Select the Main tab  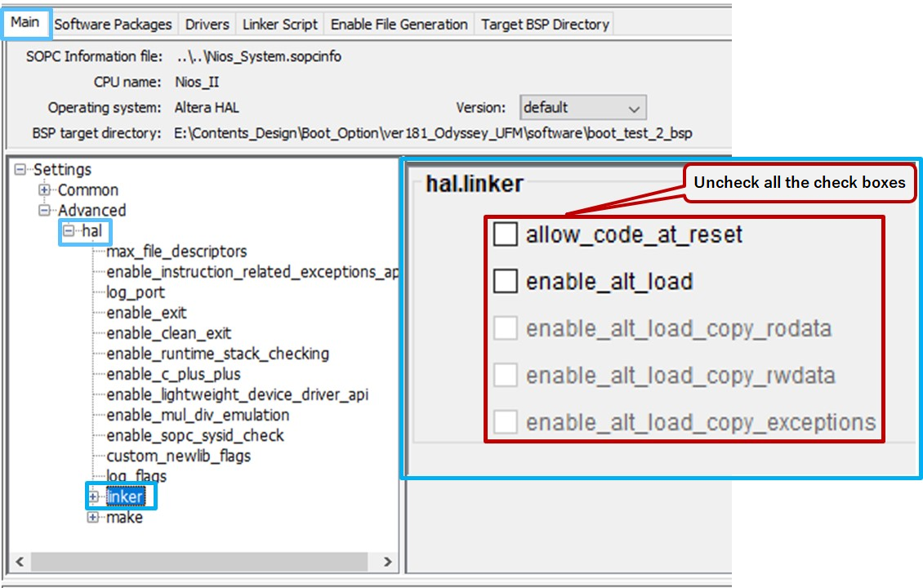(x=25, y=24)
